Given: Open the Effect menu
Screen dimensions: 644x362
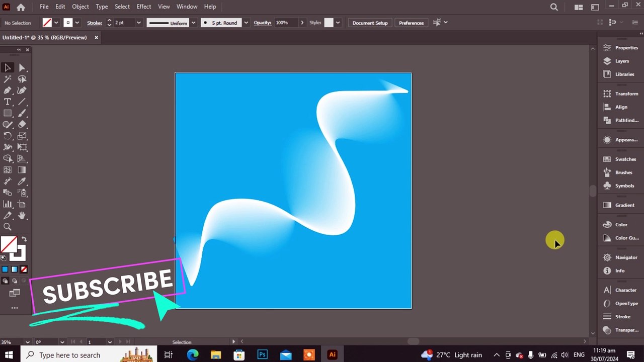Looking at the screenshot, I should click(x=144, y=7).
